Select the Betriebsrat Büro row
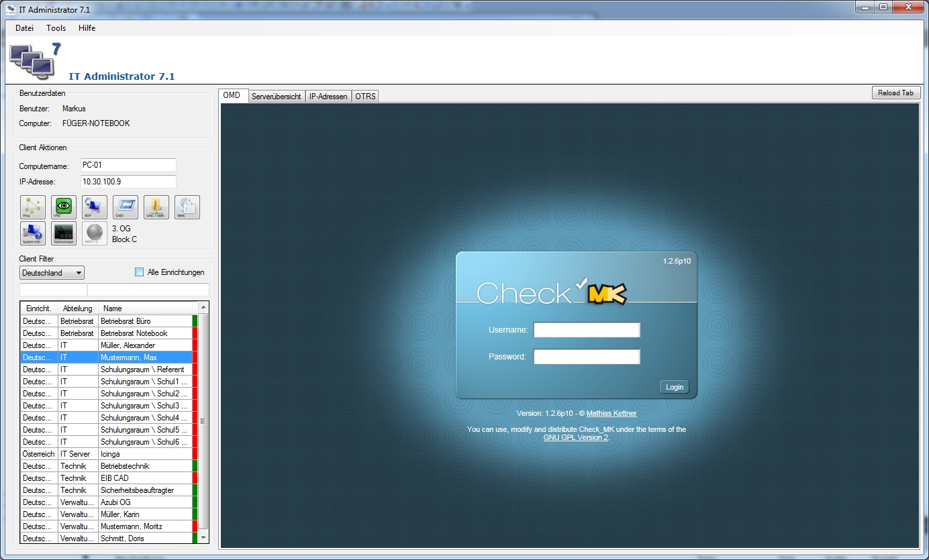 coord(109,321)
